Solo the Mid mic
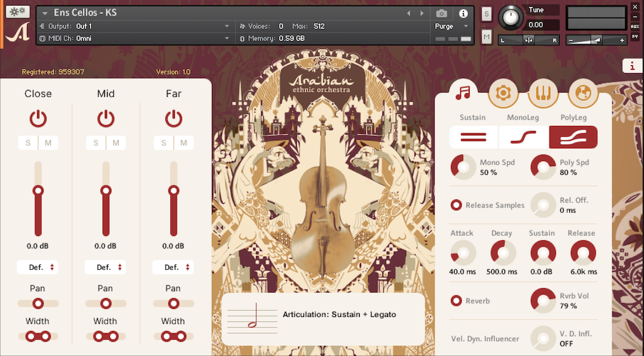This screenshot has width=644, height=356. click(x=96, y=143)
